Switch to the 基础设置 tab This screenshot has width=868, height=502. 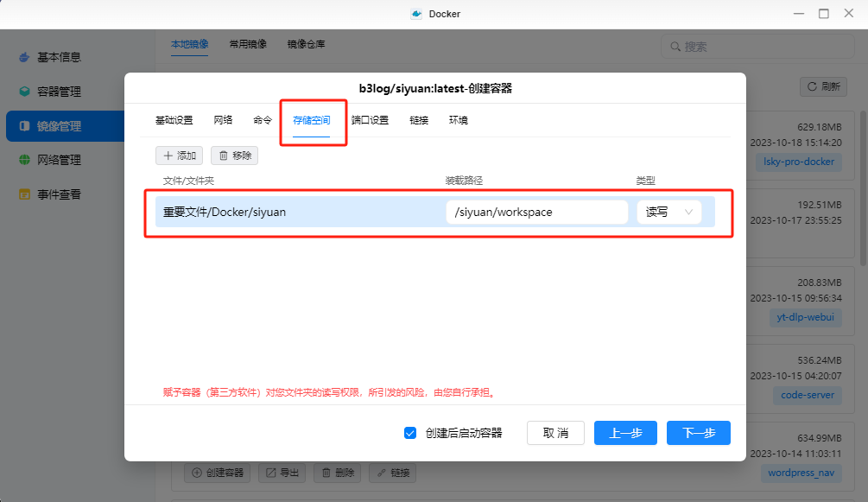(174, 120)
